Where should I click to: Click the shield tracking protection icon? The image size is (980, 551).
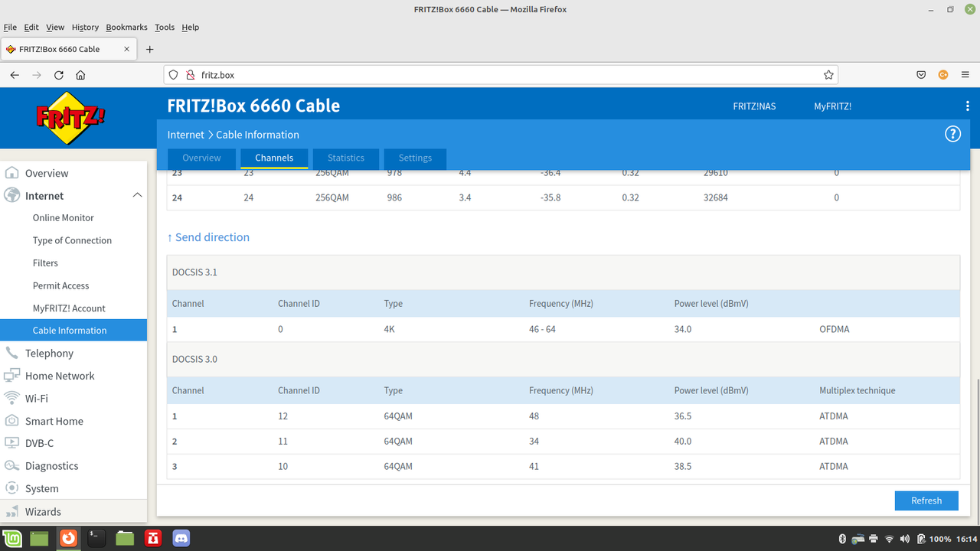[174, 75]
